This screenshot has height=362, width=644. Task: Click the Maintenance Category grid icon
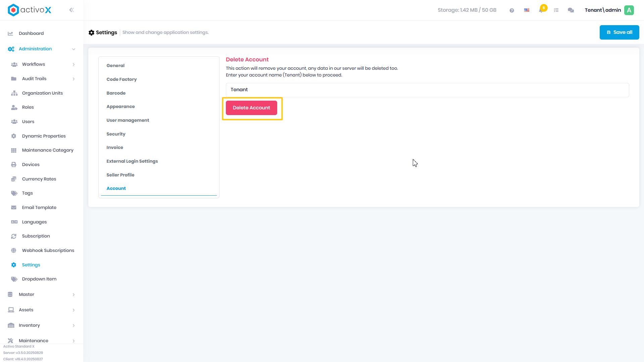14,150
